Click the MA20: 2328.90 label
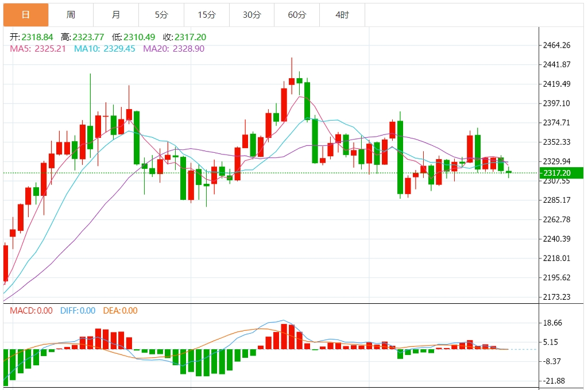 point(173,49)
